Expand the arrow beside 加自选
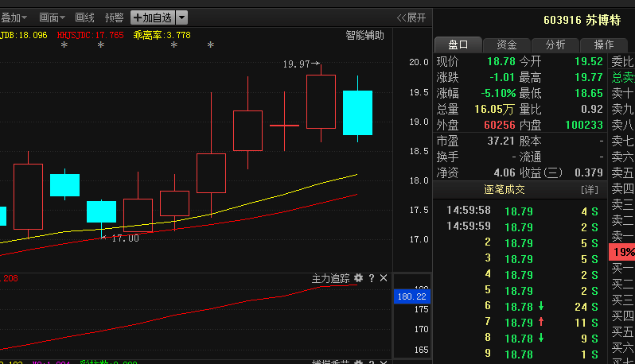 182,17
